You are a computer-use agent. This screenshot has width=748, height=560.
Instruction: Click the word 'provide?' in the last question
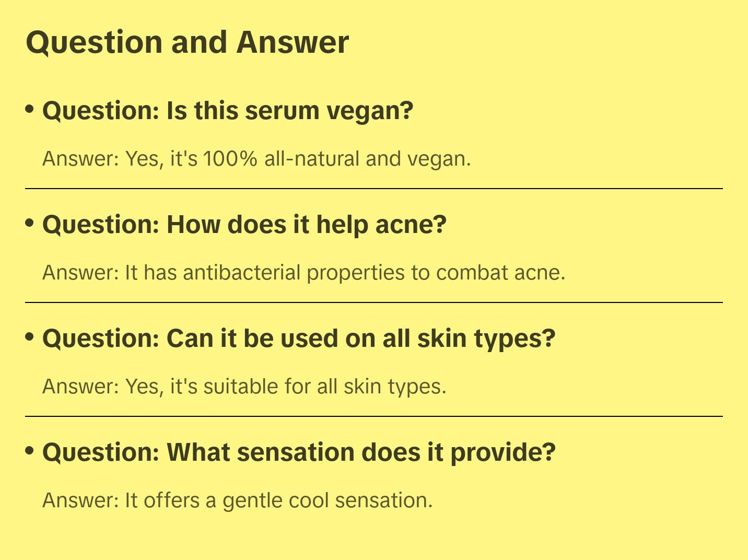[x=503, y=452]
